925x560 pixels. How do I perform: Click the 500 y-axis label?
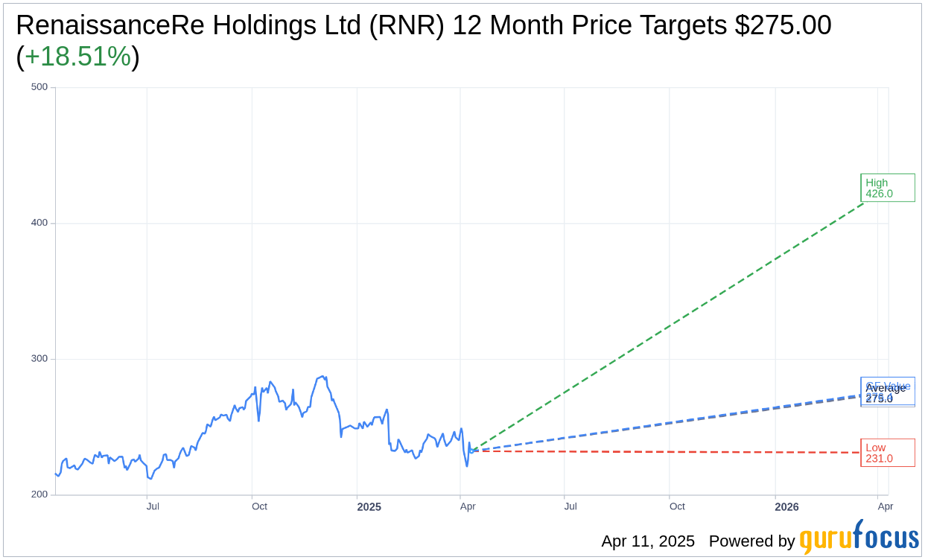click(x=39, y=87)
